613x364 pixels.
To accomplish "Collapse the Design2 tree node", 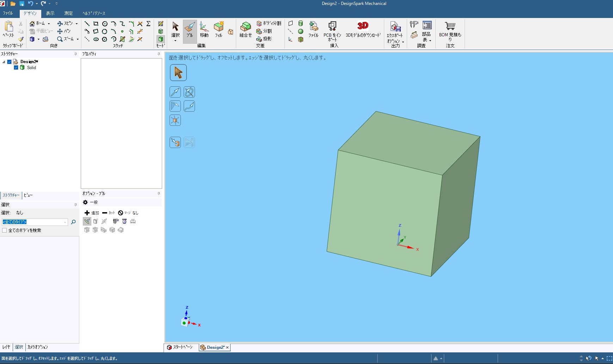I will point(4,62).
